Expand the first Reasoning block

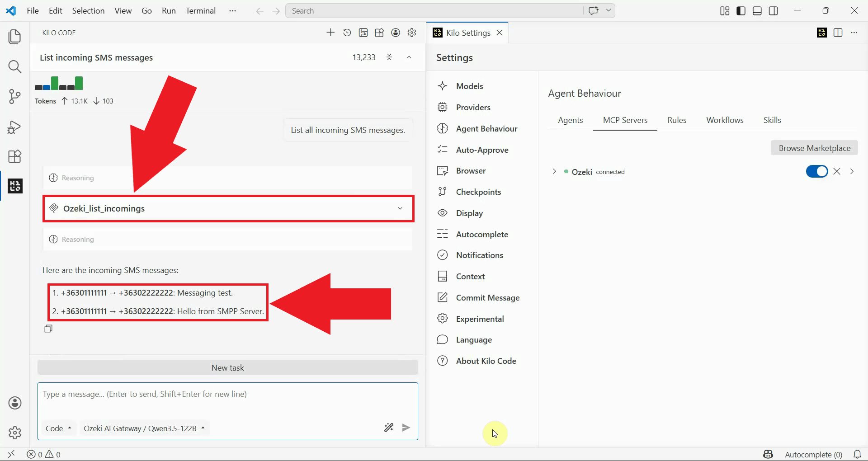pos(228,178)
